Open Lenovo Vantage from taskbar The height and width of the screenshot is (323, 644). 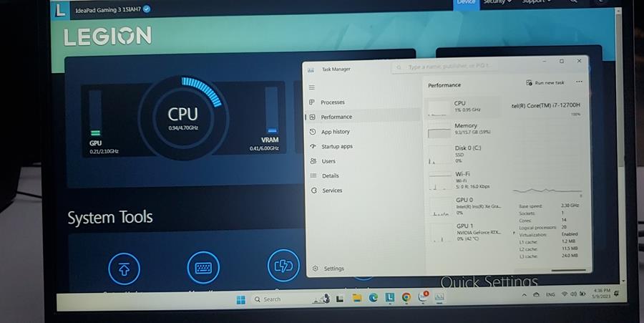pos(390,297)
